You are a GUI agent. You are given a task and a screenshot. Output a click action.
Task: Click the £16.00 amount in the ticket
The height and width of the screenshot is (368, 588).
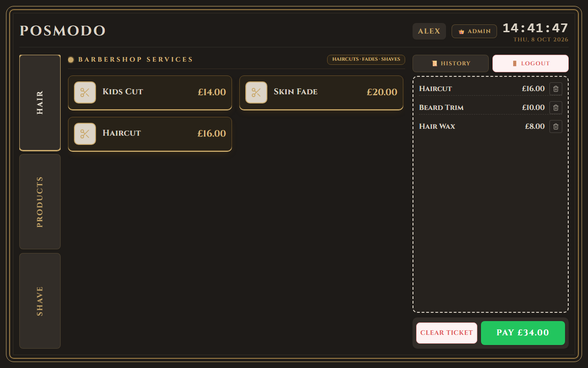tap(533, 89)
